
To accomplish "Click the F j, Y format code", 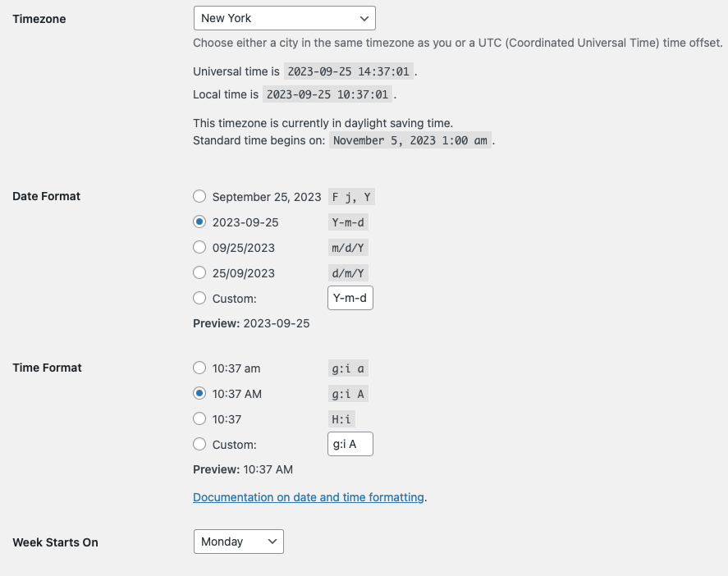I will 351,197.
